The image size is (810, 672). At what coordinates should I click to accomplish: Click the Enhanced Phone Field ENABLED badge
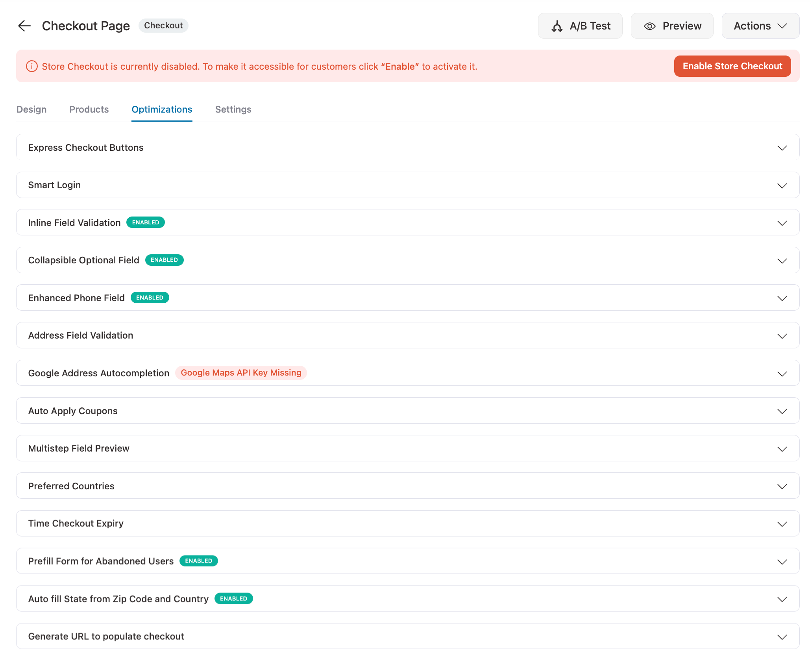click(150, 298)
